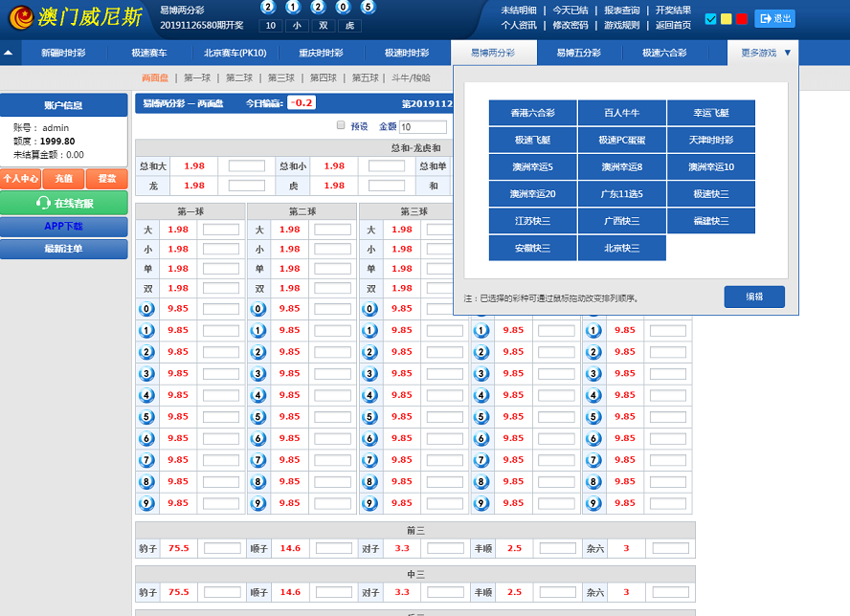850x616 pixels.
Task: Select 澳洲幸运10 from the games panel
Action: click(711, 167)
